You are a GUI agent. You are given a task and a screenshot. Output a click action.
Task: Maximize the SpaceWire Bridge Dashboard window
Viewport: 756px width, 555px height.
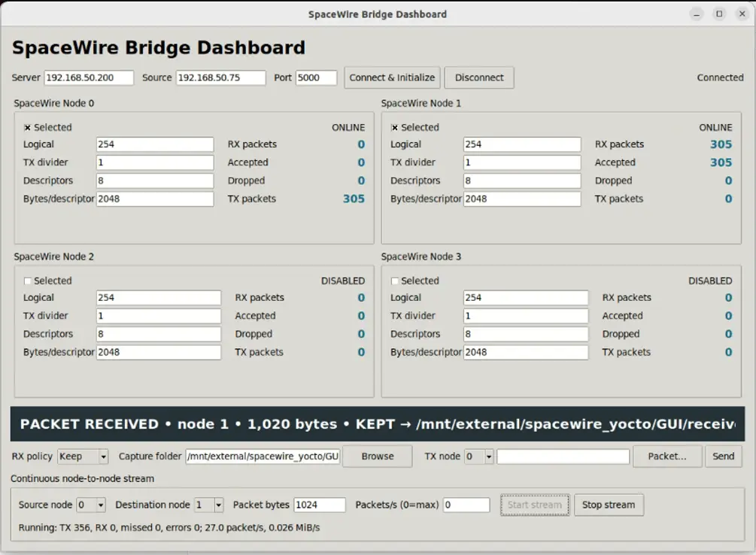[719, 14]
